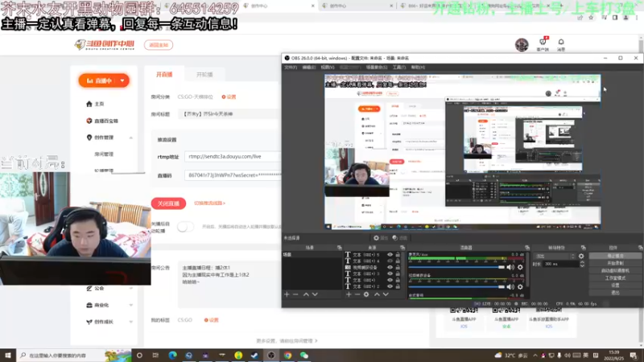The height and width of the screenshot is (362, 644).
Task: Open Windows Start menu
Action: click(x=8, y=355)
